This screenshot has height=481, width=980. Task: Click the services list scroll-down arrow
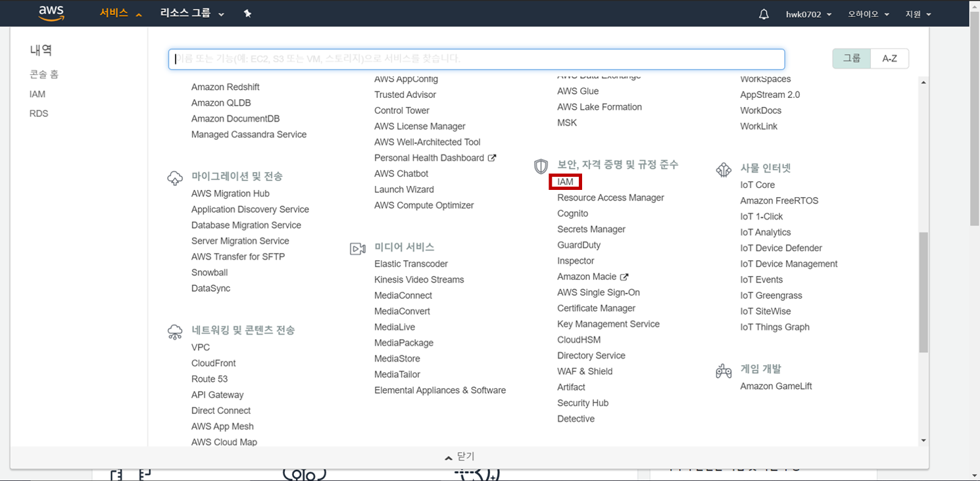(923, 440)
